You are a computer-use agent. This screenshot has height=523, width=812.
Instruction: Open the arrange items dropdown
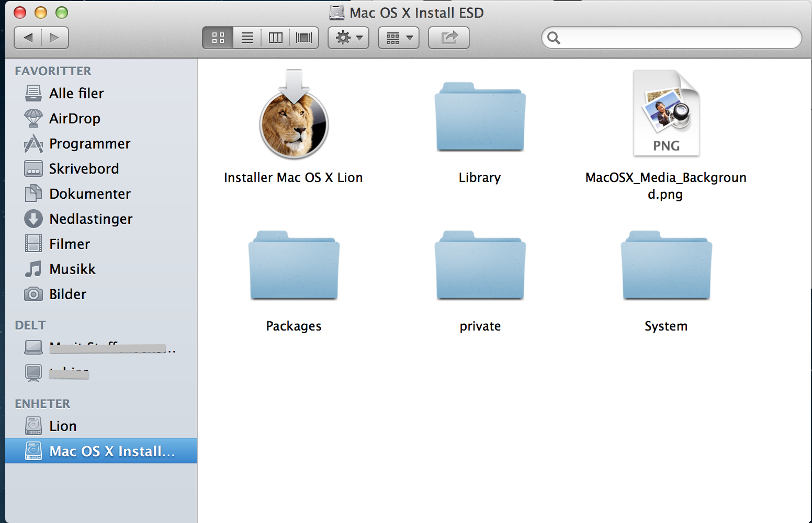click(x=399, y=38)
